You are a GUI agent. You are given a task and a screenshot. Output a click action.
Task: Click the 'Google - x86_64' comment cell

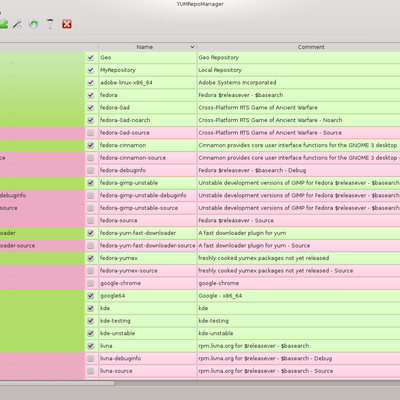[299, 296]
